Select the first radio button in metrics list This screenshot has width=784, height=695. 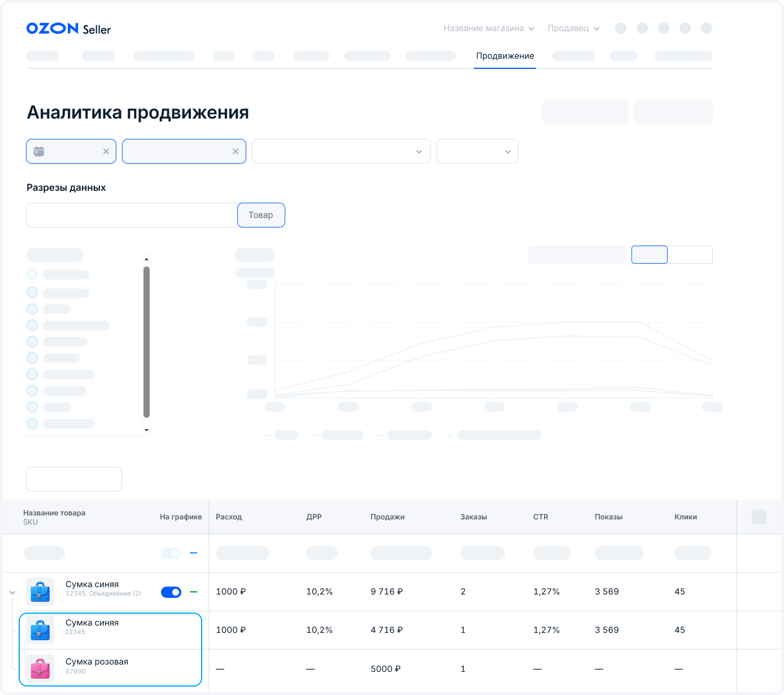[32, 274]
